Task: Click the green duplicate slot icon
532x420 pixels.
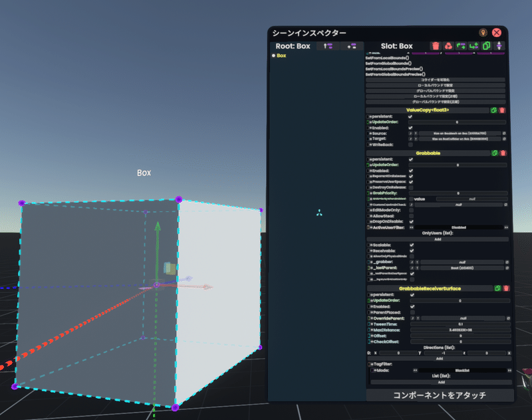Action: [486, 46]
